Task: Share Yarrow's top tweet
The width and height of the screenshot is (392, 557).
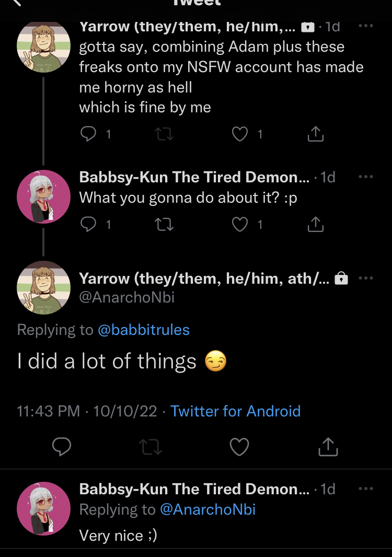Action: coord(316,134)
